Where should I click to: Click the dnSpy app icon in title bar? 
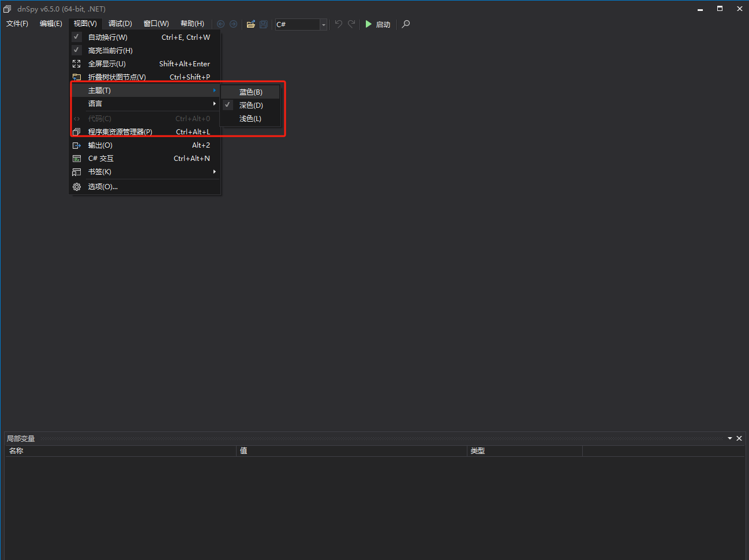pyautogui.click(x=8, y=9)
